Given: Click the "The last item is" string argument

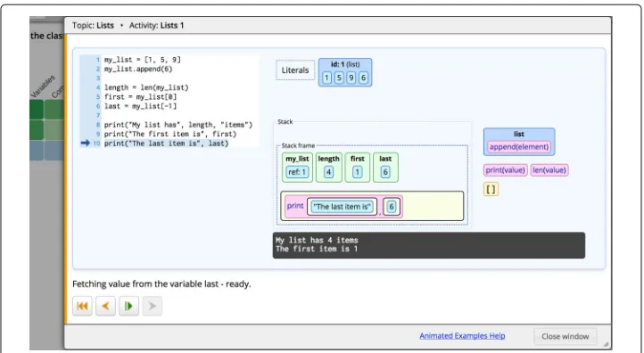Looking at the screenshot, I should (342, 207).
